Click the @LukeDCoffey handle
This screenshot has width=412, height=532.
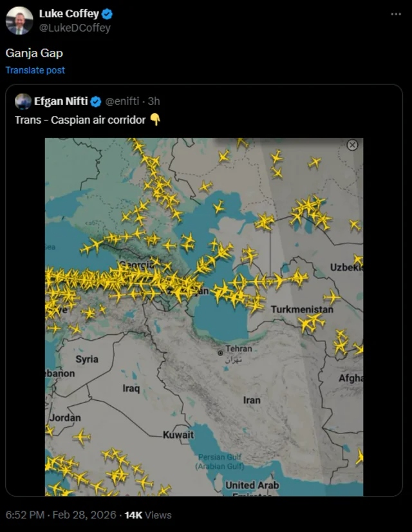pos(75,28)
